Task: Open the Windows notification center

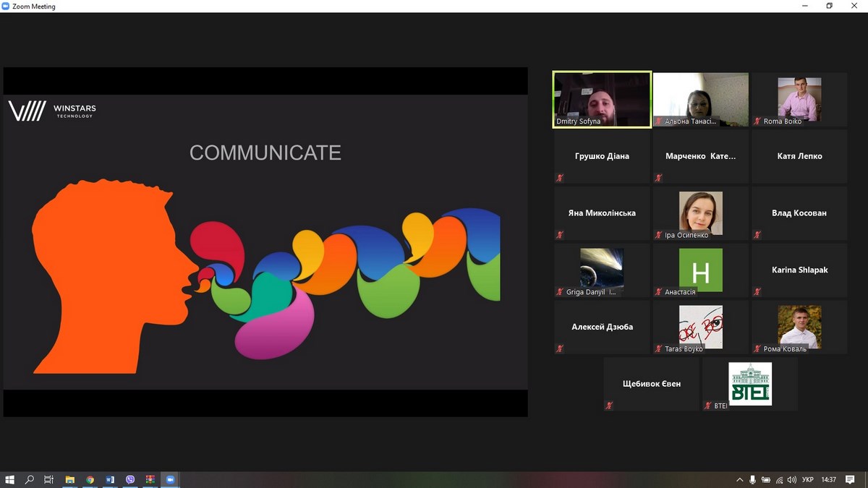Action: (x=851, y=479)
